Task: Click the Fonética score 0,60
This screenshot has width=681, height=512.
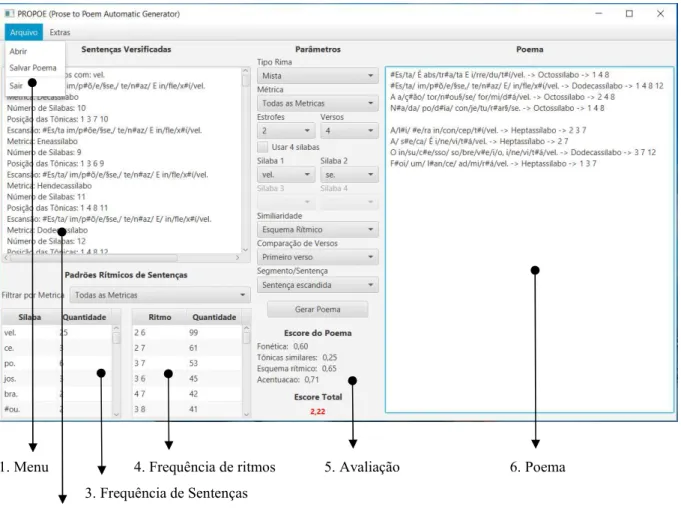Action: click(x=301, y=346)
